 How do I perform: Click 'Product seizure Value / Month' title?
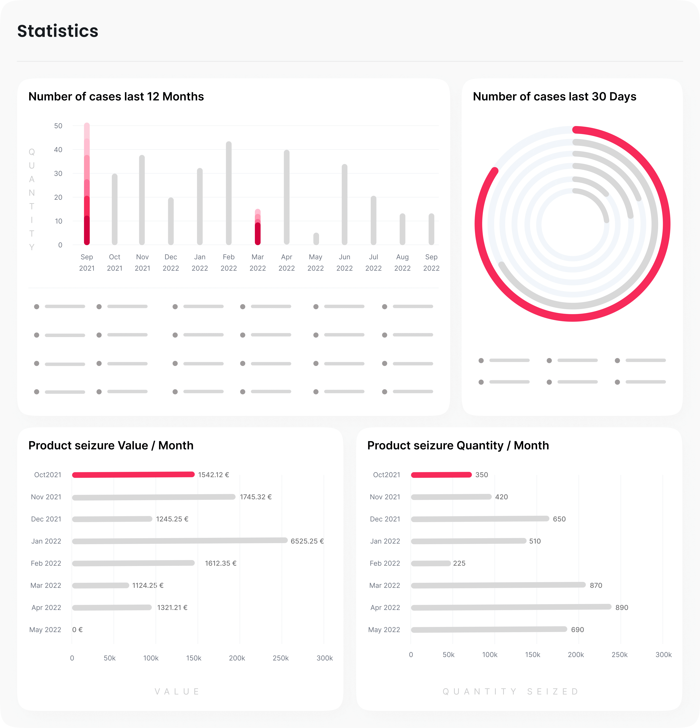pyautogui.click(x=111, y=445)
